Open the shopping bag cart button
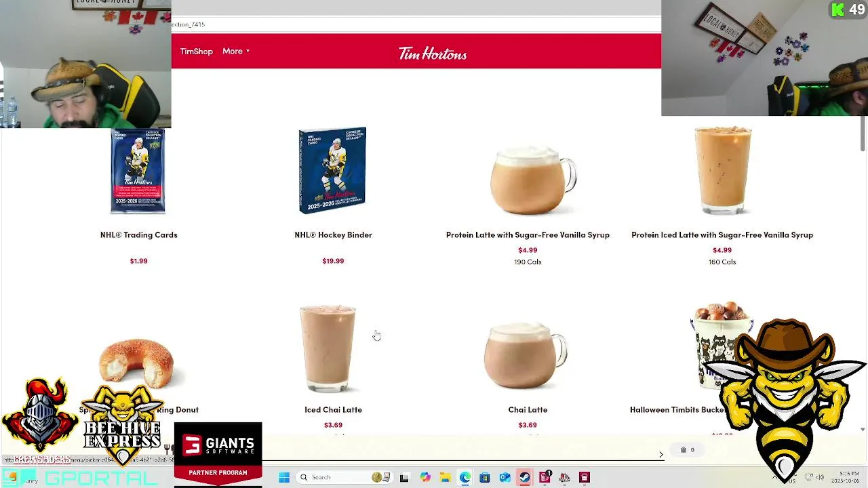Image resolution: width=868 pixels, height=488 pixels. click(x=688, y=449)
